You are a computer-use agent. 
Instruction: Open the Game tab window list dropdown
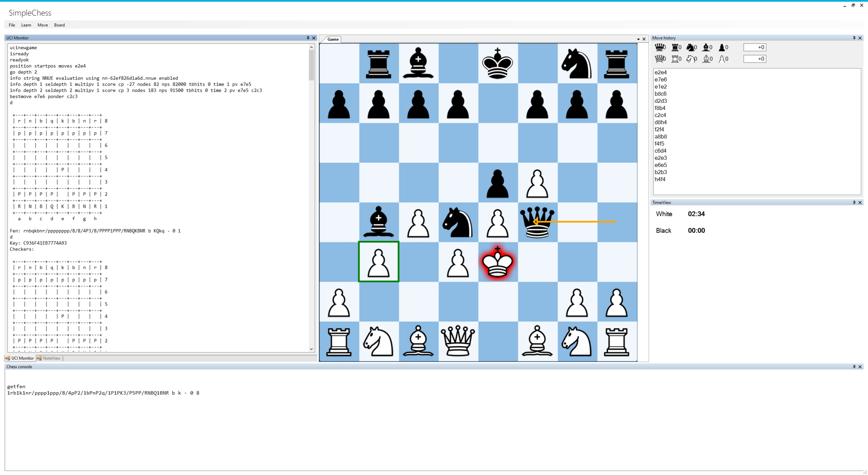coord(638,39)
